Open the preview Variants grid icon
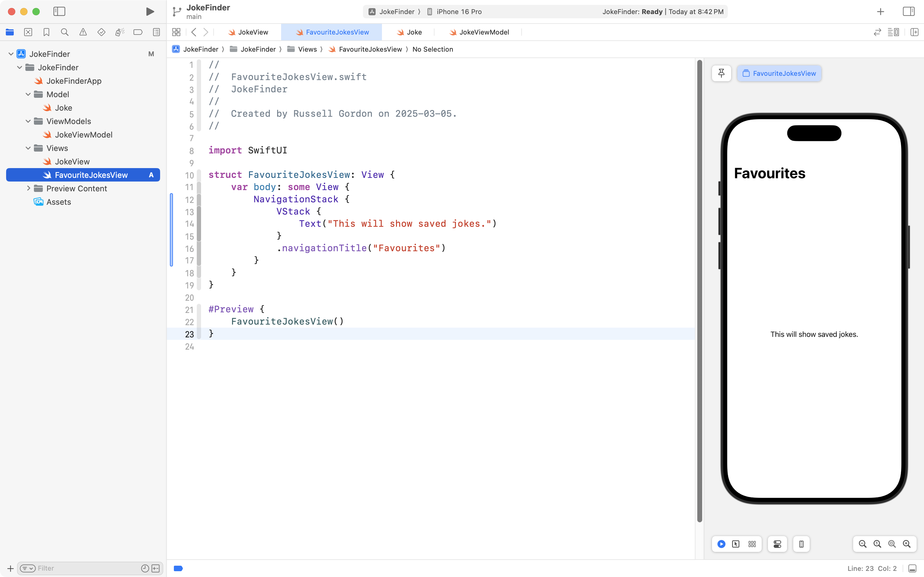Image resolution: width=924 pixels, height=577 pixels. pos(752,544)
